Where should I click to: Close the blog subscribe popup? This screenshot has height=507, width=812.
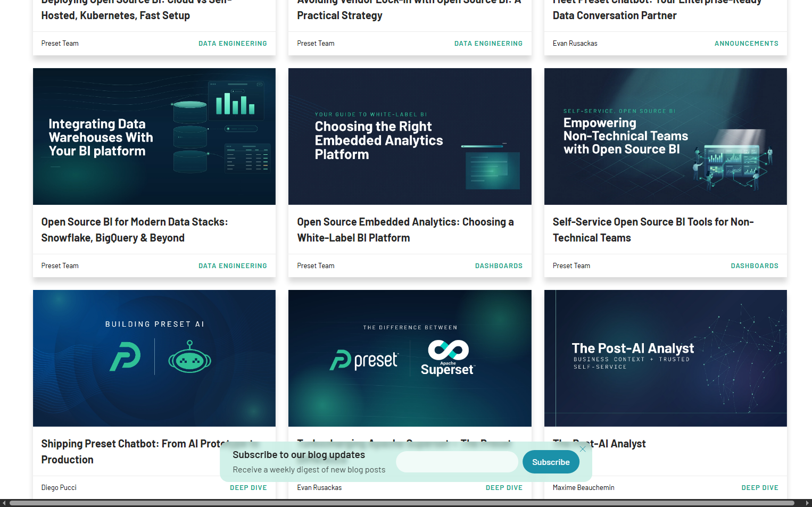click(x=583, y=449)
